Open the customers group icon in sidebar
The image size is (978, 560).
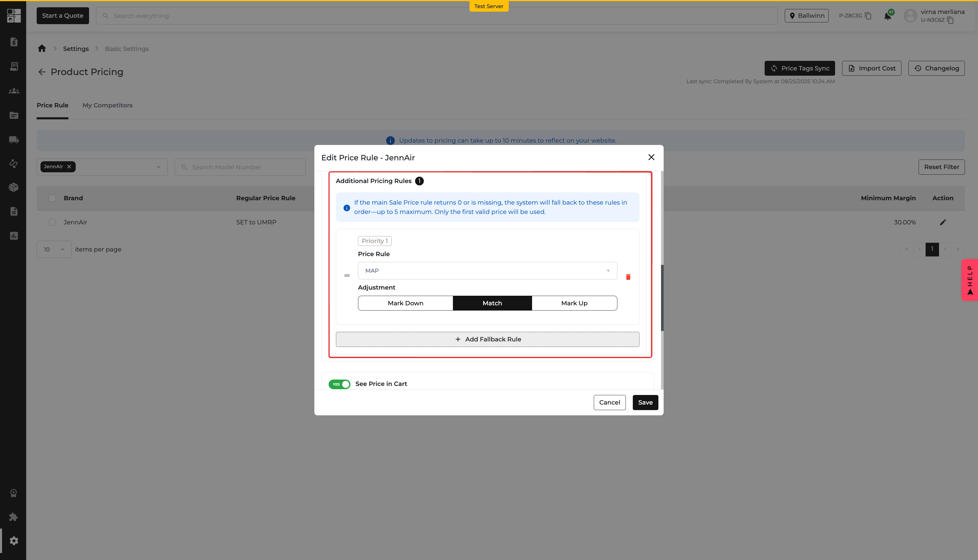(14, 91)
